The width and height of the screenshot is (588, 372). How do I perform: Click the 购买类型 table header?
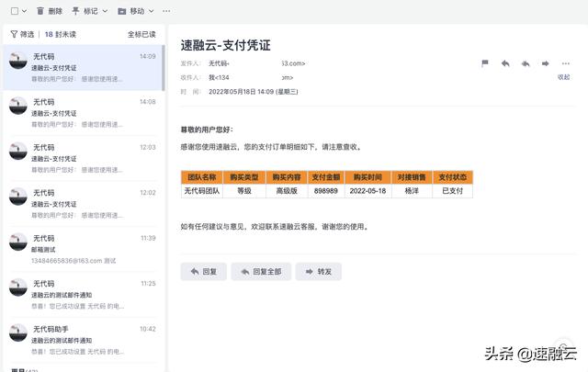[244, 177]
